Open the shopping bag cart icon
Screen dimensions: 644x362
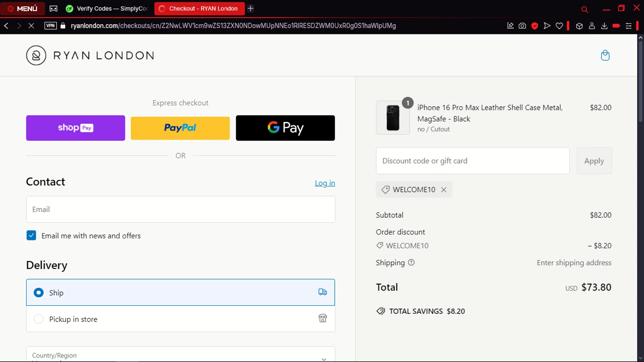pos(605,55)
